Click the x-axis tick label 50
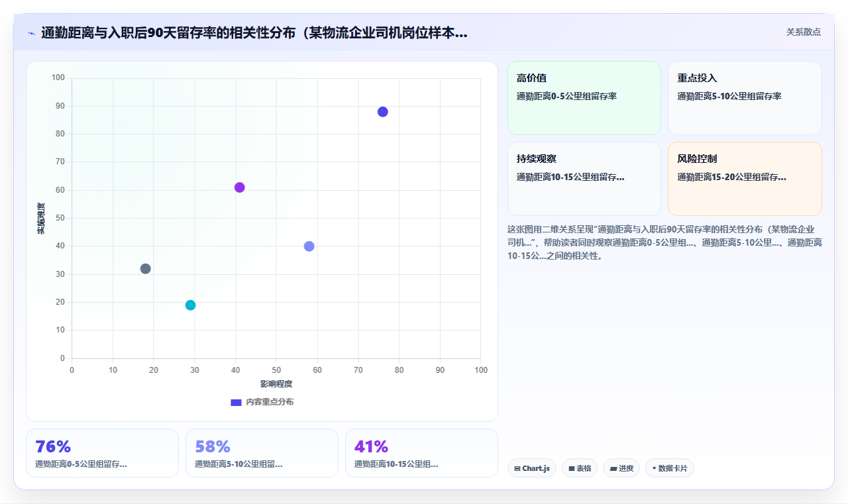Image resolution: width=848 pixels, height=504 pixels. (x=276, y=370)
